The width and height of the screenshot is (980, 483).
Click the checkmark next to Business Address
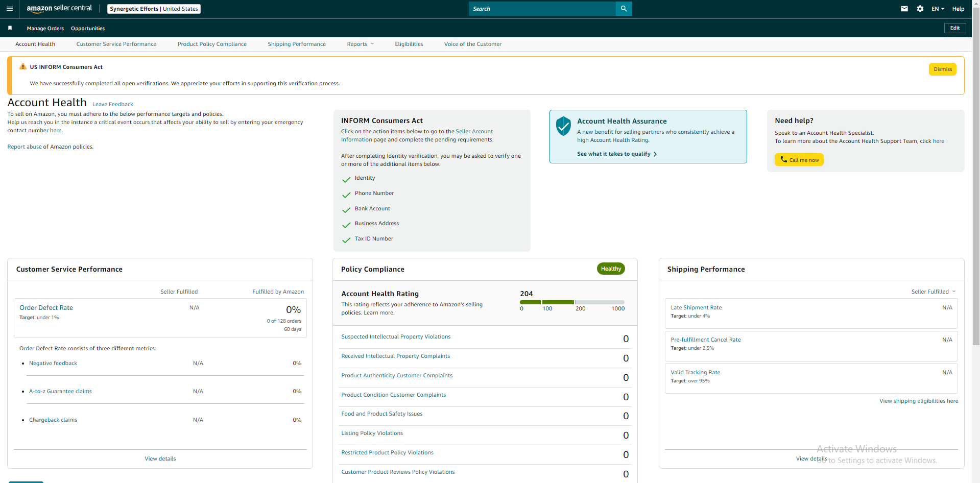click(x=346, y=225)
